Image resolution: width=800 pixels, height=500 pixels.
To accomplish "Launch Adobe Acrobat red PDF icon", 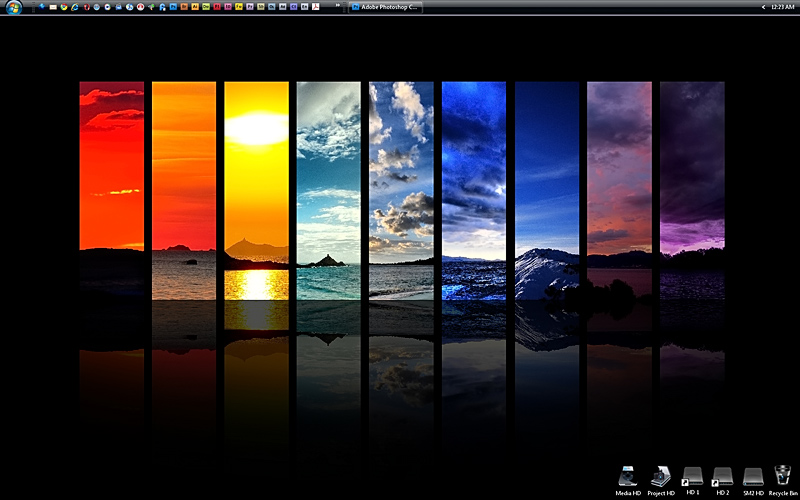I will click(x=315, y=7).
